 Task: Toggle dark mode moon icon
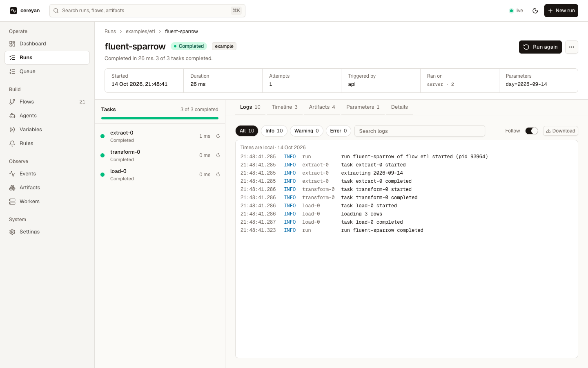[535, 11]
